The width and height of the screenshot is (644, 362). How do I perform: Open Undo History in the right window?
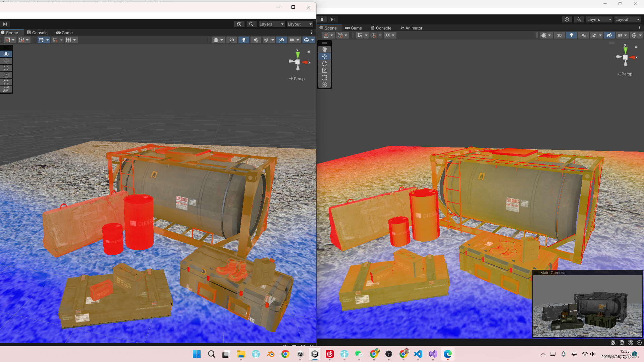pos(567,19)
